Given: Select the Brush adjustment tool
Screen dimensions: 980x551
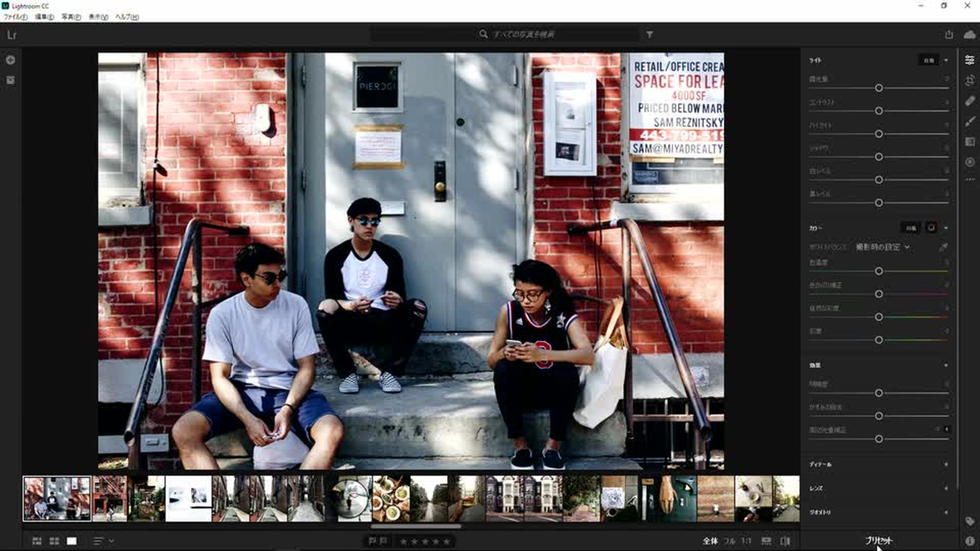Looking at the screenshot, I should click(x=970, y=121).
